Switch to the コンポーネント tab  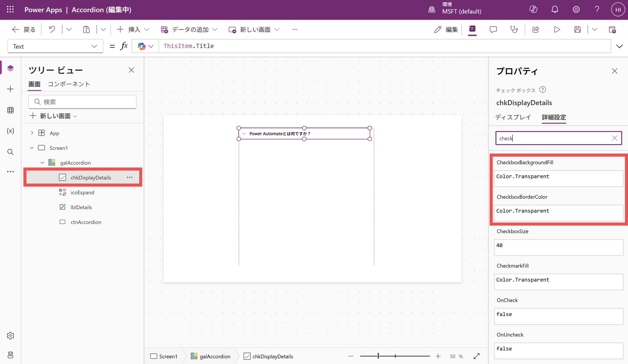(69, 84)
